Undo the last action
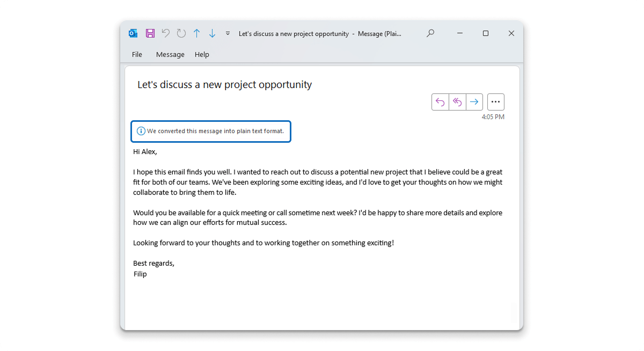 (x=166, y=33)
